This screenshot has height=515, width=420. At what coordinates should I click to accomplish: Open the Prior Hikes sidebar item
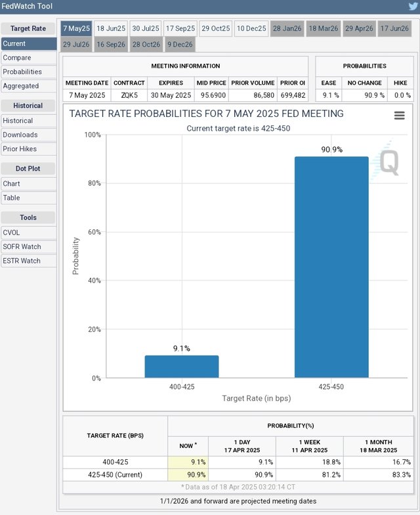pyautogui.click(x=29, y=149)
